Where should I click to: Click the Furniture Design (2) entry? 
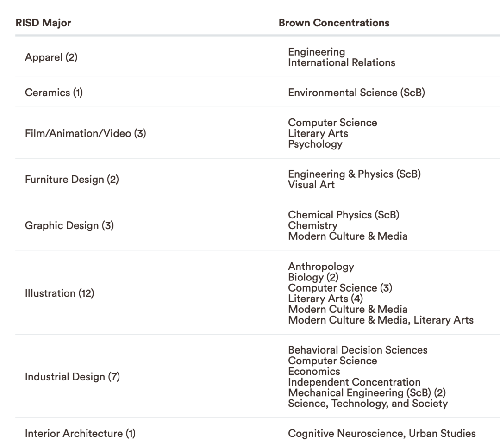point(72,179)
